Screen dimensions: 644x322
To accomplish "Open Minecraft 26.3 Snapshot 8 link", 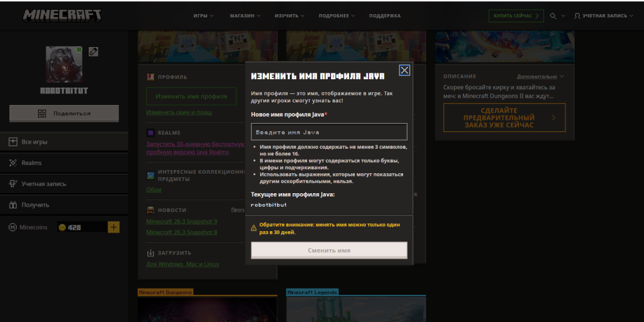I will (x=182, y=232).
